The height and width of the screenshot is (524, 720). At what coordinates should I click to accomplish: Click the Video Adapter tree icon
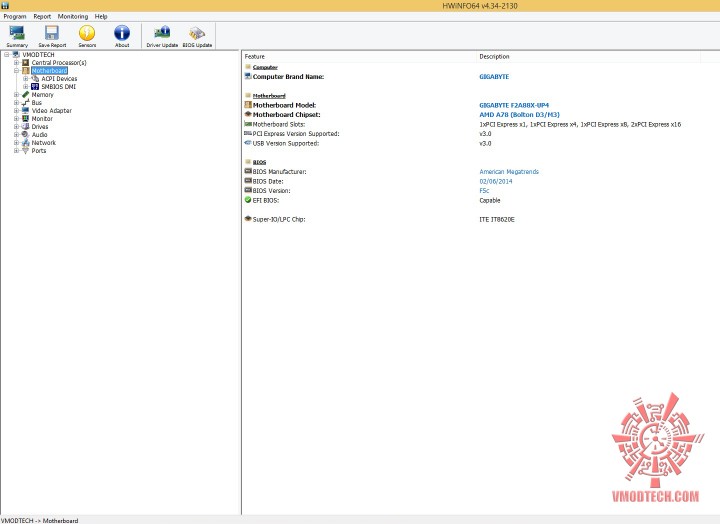click(26, 111)
